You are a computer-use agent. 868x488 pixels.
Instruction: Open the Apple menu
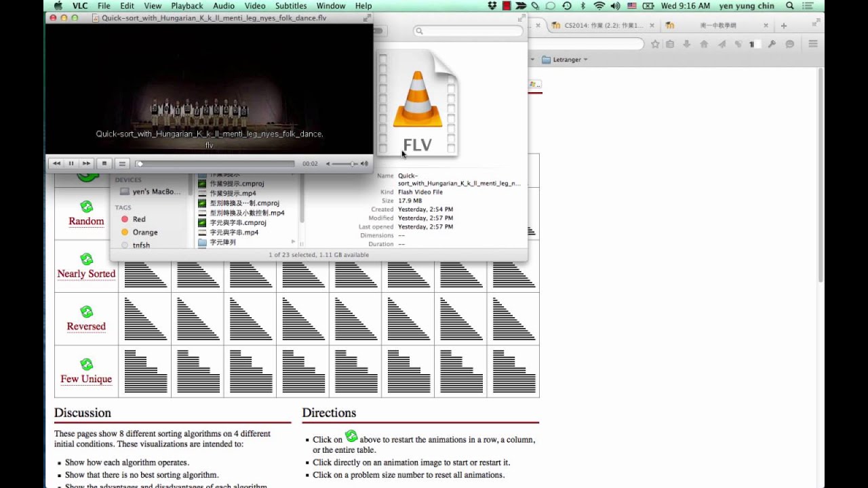tap(58, 5)
